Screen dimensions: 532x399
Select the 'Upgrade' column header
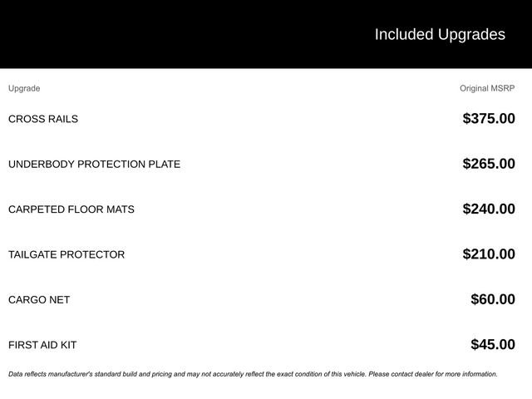point(24,88)
